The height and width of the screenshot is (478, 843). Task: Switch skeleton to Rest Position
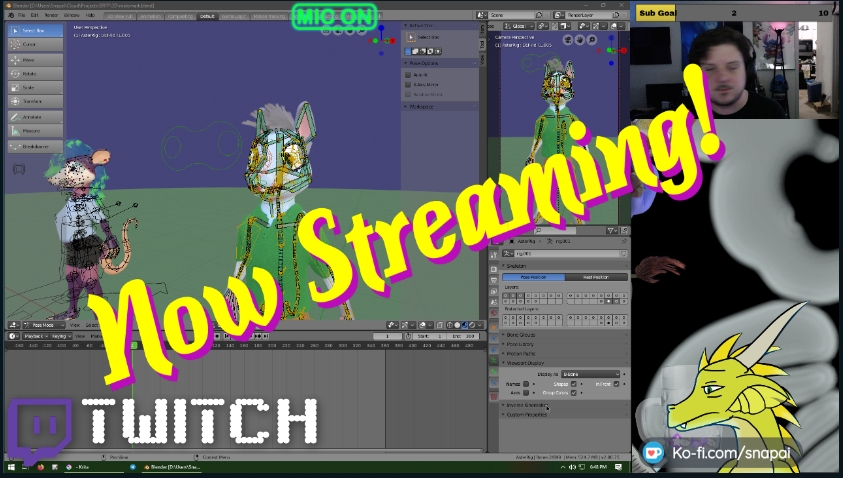coord(596,277)
